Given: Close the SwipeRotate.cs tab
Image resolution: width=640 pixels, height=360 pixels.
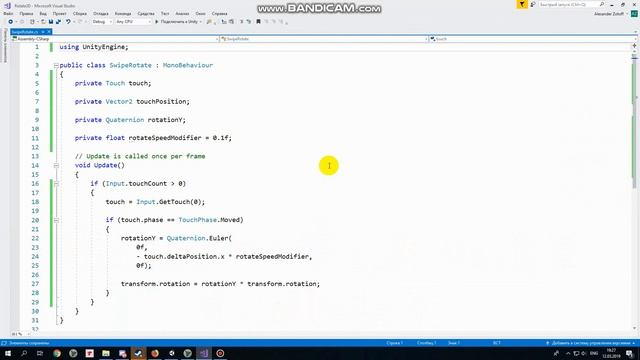Looking at the screenshot, I should [x=49, y=32].
